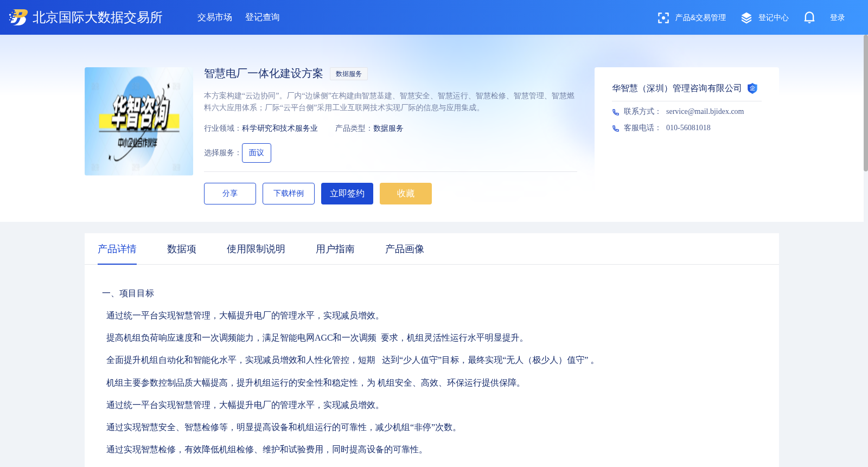
Task: Click the phone number 010-56081018
Action: point(688,128)
